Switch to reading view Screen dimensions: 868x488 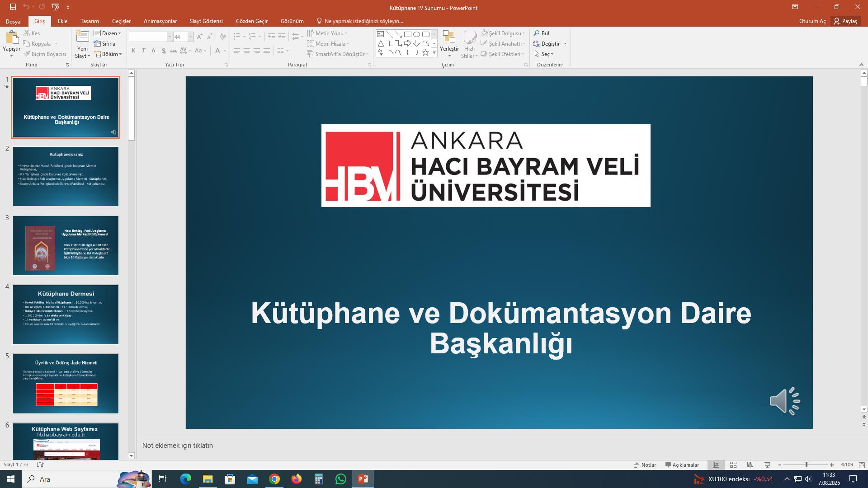tap(750, 465)
